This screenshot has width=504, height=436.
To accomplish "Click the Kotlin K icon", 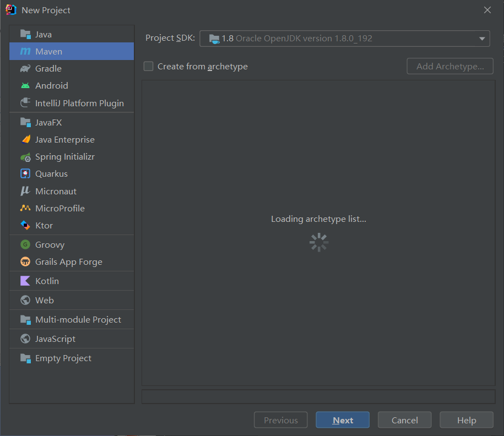I will pyautogui.click(x=25, y=281).
